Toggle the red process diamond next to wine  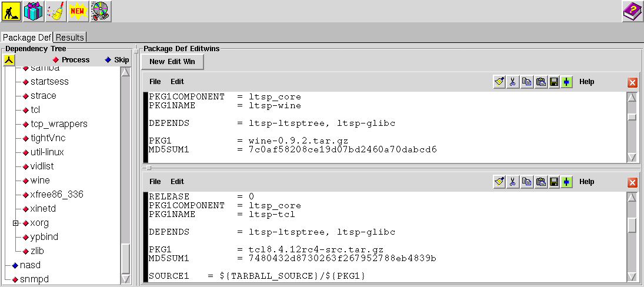tap(26, 181)
